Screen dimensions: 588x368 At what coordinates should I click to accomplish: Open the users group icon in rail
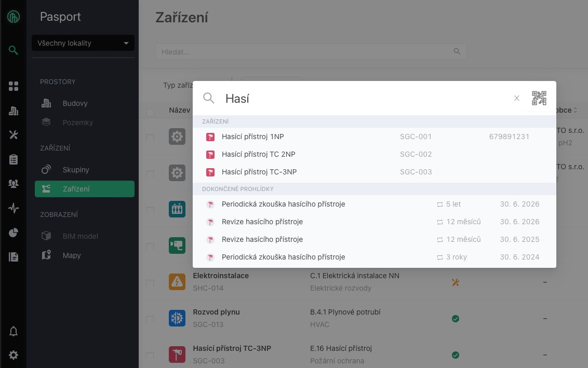point(14,184)
